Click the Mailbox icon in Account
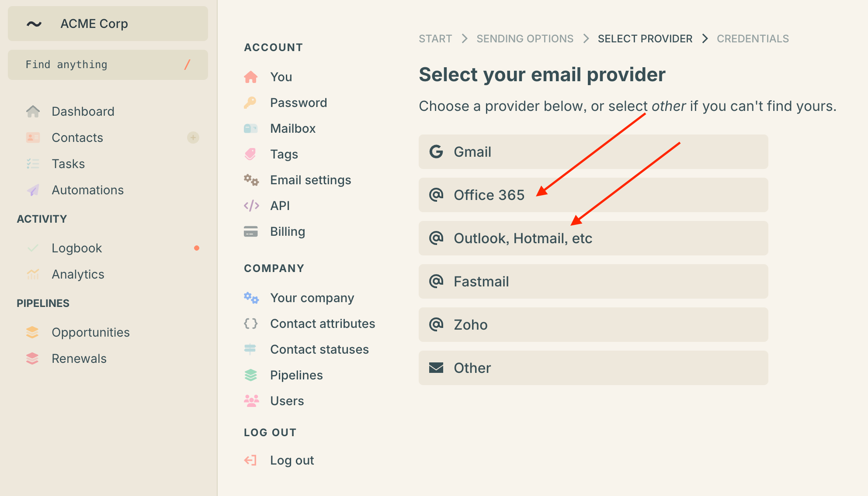This screenshot has height=496, width=868. (250, 128)
